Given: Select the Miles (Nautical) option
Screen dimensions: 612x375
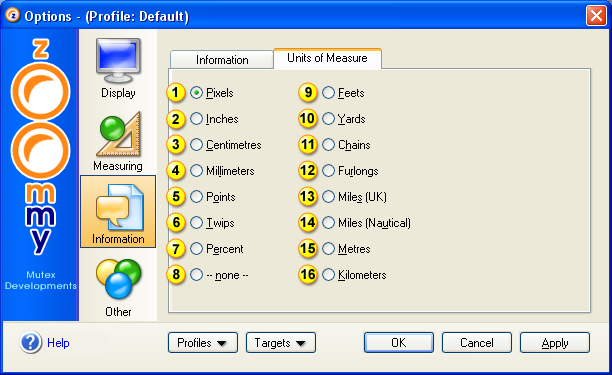Looking at the screenshot, I should point(329,223).
